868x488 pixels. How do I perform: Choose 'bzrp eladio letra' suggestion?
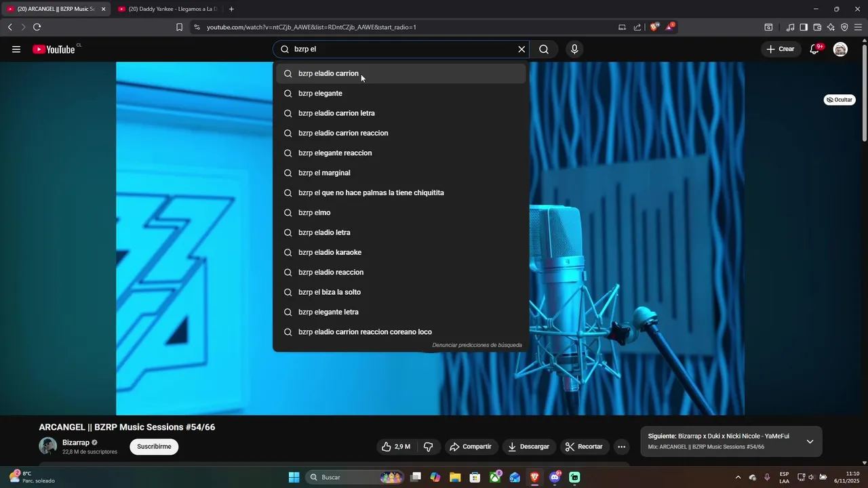(x=401, y=232)
